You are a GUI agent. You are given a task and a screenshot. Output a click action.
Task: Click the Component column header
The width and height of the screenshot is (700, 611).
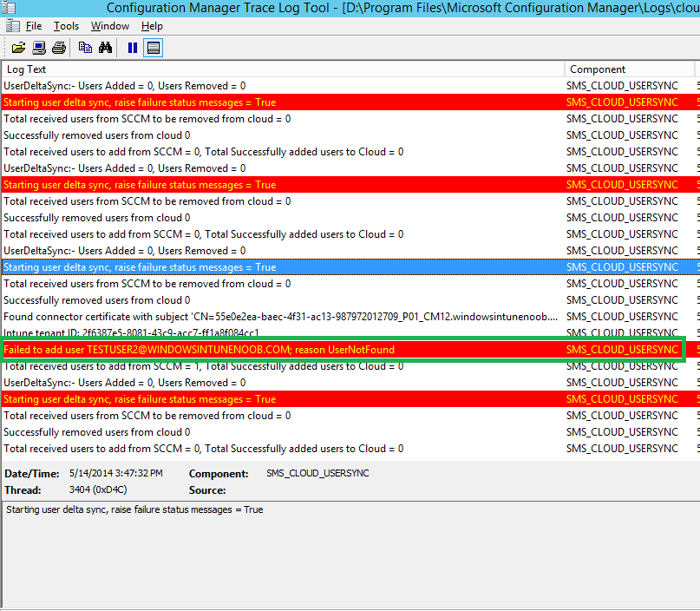point(630,69)
